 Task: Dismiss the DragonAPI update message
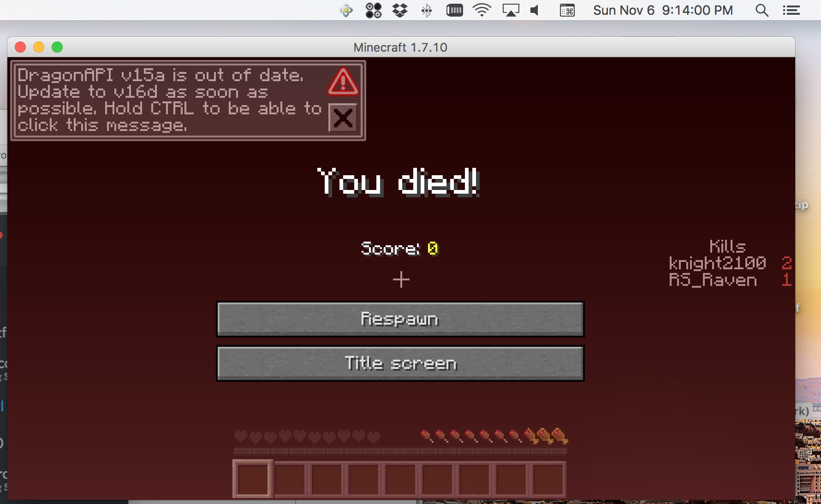pyautogui.click(x=343, y=118)
